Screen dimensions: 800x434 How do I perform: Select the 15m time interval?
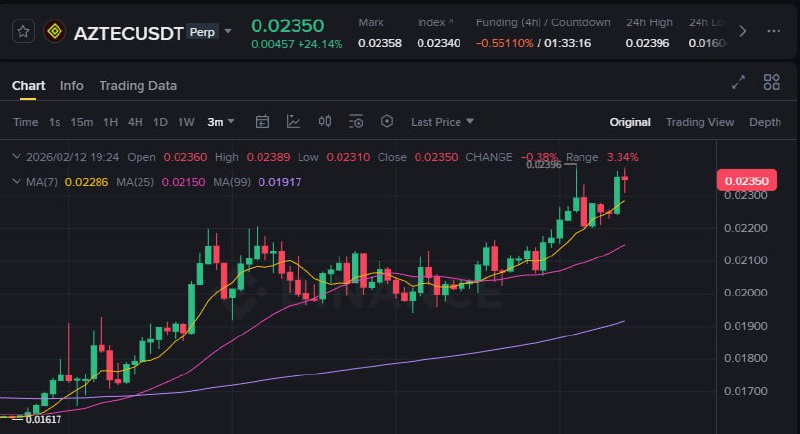pos(82,122)
